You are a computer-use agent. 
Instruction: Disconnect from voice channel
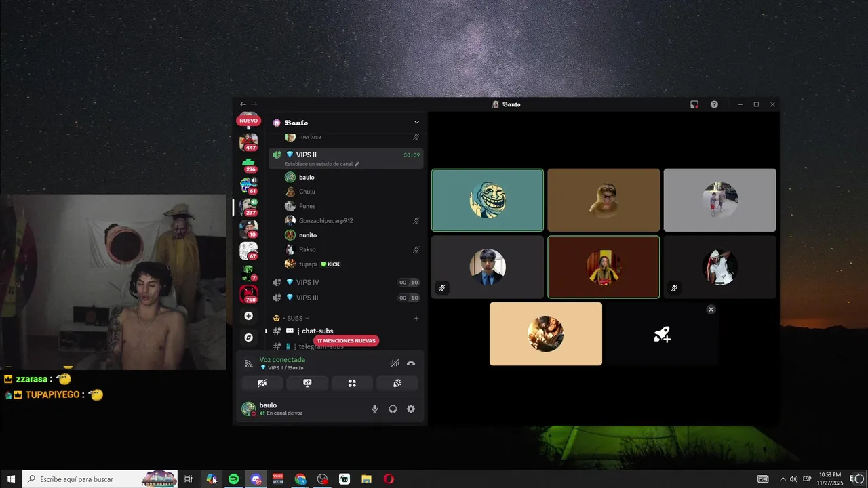[411, 363]
